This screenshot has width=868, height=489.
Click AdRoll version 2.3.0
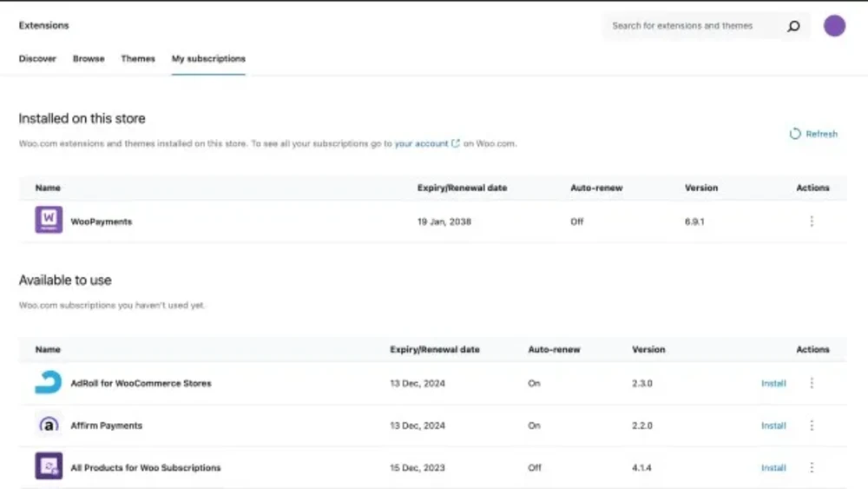(x=642, y=383)
